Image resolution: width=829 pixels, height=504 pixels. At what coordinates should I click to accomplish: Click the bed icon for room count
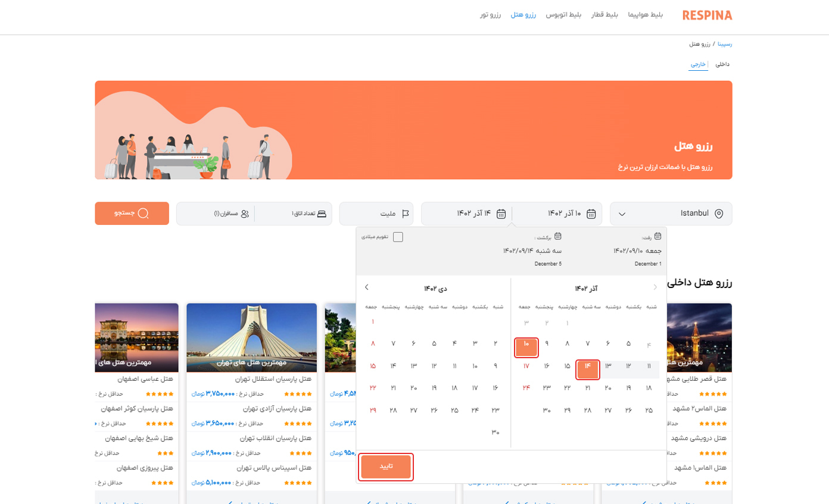coord(322,214)
